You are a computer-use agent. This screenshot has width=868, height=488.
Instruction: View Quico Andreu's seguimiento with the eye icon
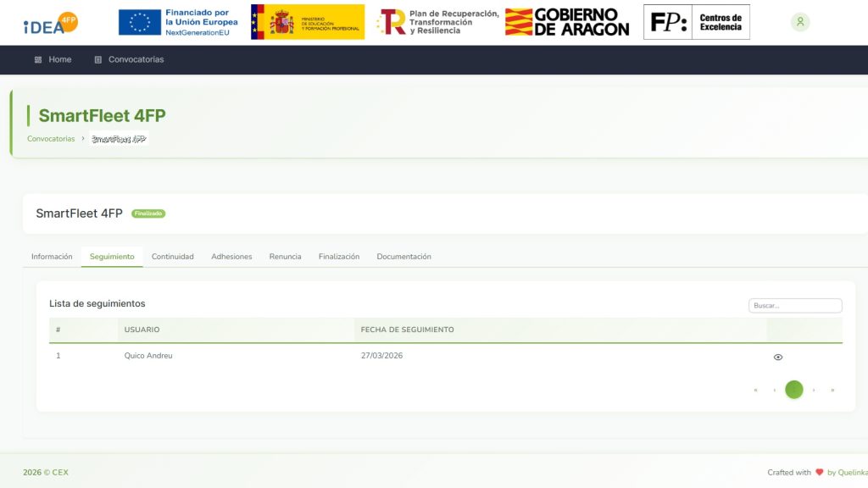777,357
